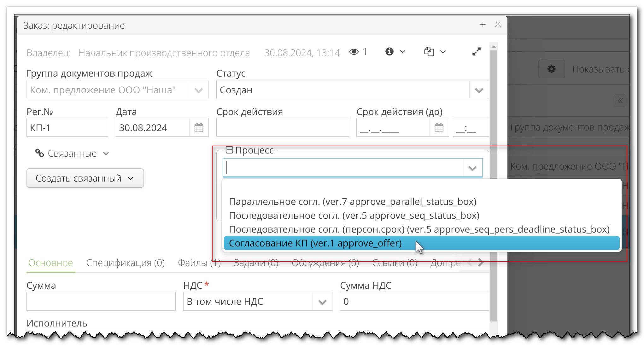Screen dimensions: 644x347
Task: Open the Статус dropdown
Action: [x=479, y=90]
